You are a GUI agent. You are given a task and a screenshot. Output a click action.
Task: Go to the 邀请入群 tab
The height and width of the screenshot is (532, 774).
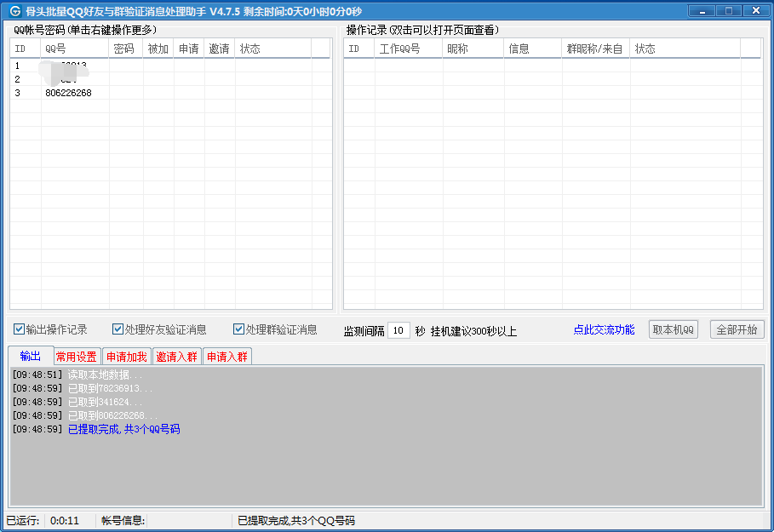[177, 357]
